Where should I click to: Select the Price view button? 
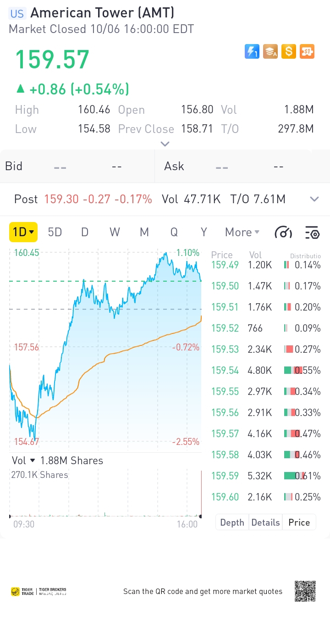[x=299, y=522]
